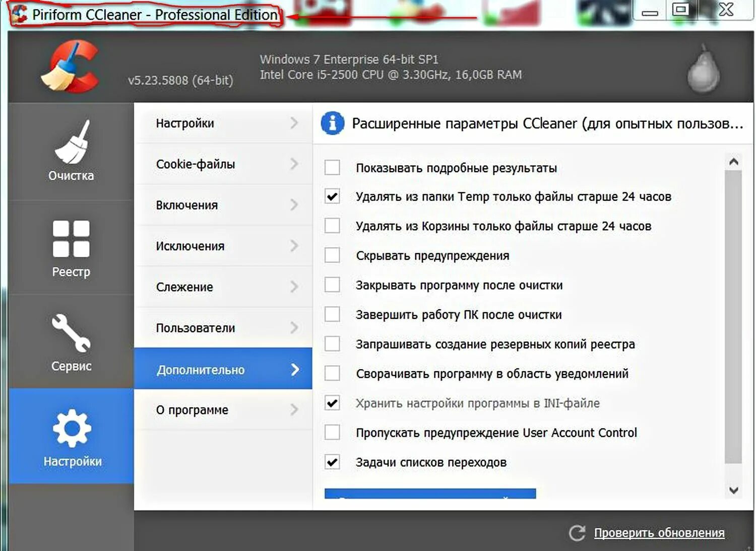Click the chevron next to Пользователи
This screenshot has width=756, height=551.
(x=294, y=328)
